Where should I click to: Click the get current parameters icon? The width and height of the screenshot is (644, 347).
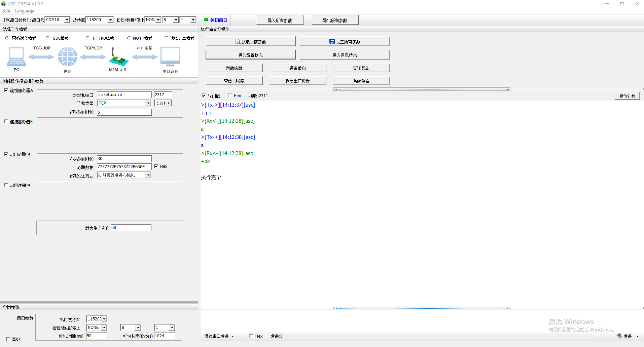click(x=238, y=42)
